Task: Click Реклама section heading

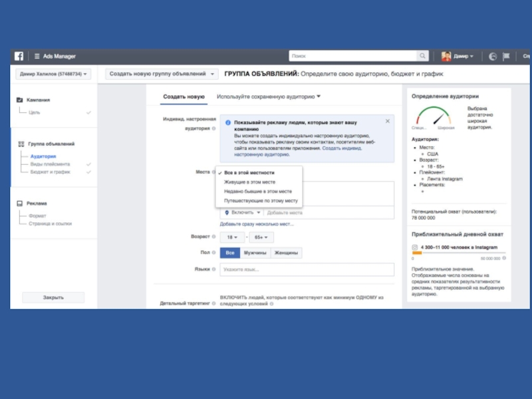Action: click(37, 203)
